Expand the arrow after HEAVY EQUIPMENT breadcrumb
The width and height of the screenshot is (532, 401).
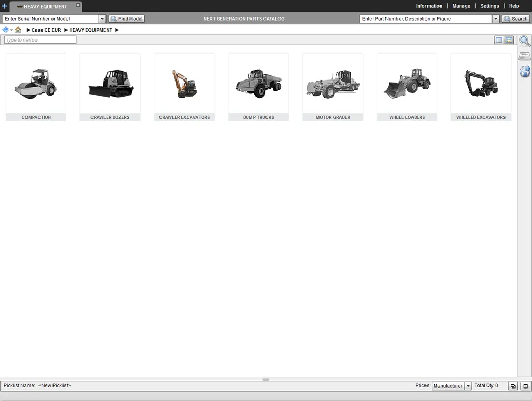[117, 30]
